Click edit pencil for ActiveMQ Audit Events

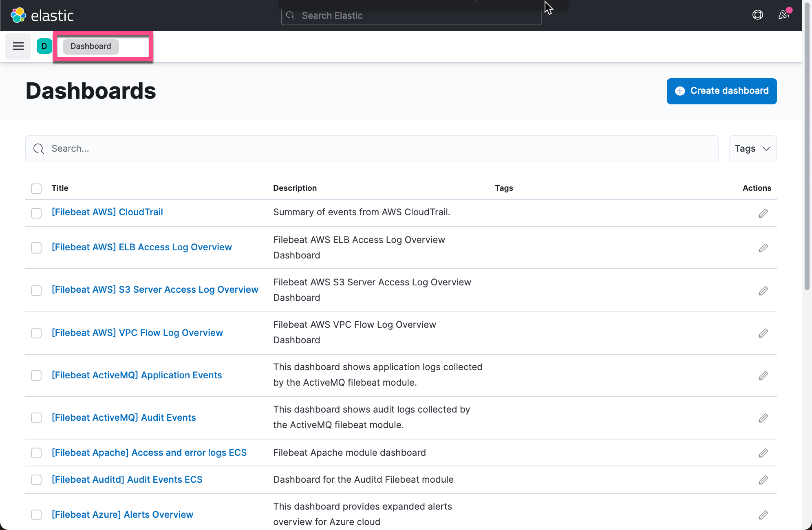click(x=763, y=418)
